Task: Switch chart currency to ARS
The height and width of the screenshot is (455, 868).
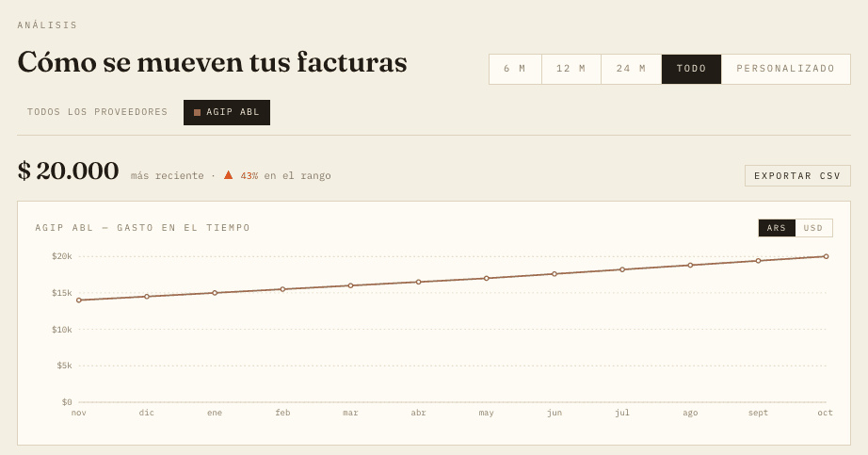Action: tap(777, 228)
